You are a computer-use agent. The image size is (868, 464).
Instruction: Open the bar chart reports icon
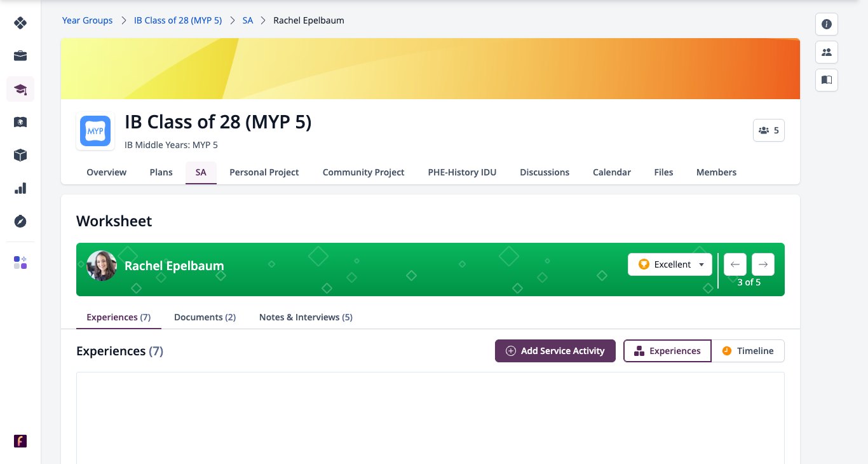(20, 188)
